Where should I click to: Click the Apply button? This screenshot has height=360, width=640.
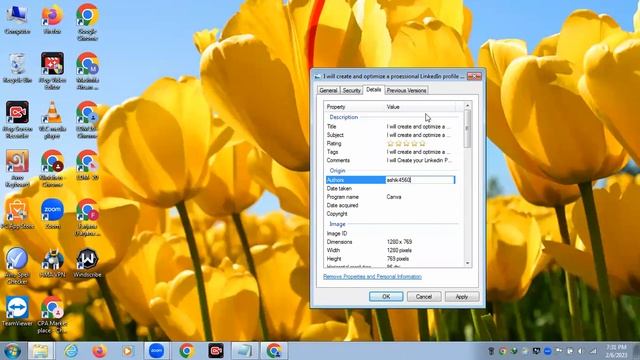coord(462,297)
